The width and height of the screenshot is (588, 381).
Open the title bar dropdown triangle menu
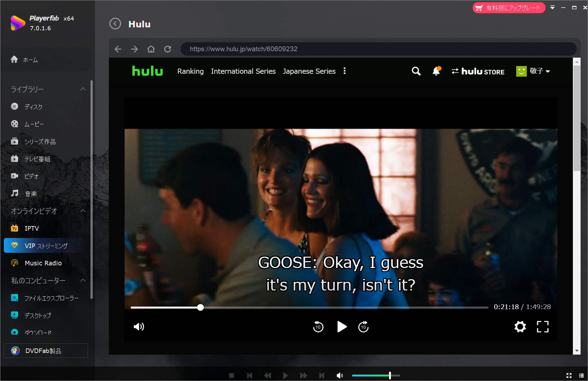pyautogui.click(x=552, y=7)
